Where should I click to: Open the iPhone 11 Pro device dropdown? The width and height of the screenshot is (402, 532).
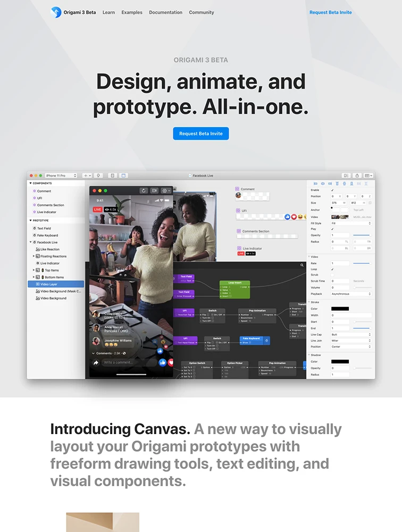(x=61, y=176)
